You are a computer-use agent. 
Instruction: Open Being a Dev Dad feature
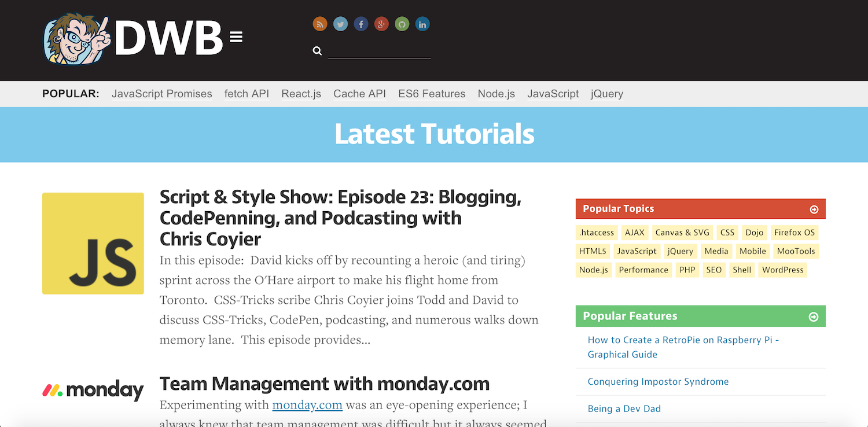[624, 408]
